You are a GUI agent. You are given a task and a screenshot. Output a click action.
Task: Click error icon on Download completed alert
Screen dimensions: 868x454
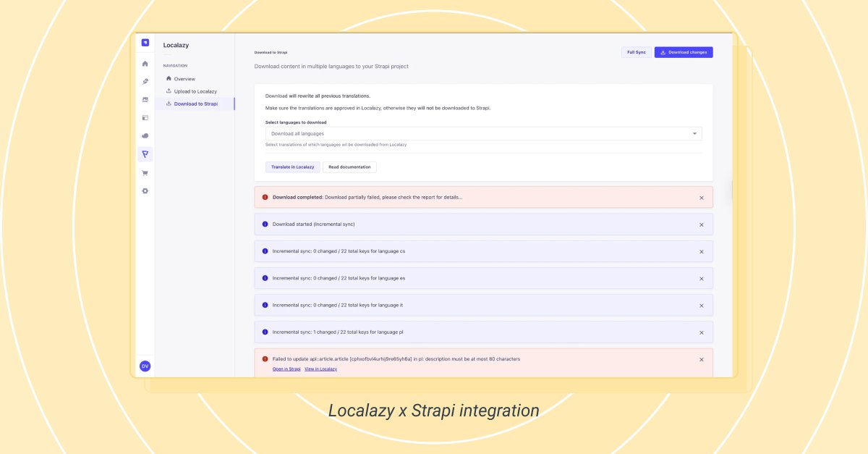[x=265, y=197]
